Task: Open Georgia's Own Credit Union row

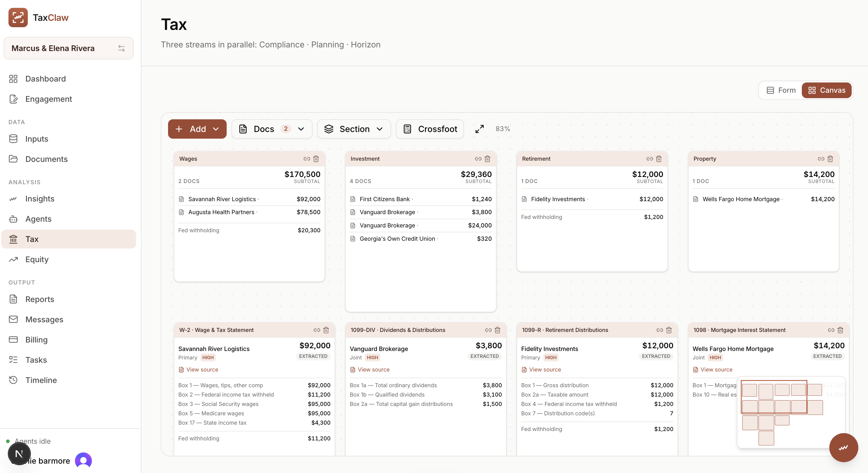Action: click(420, 238)
